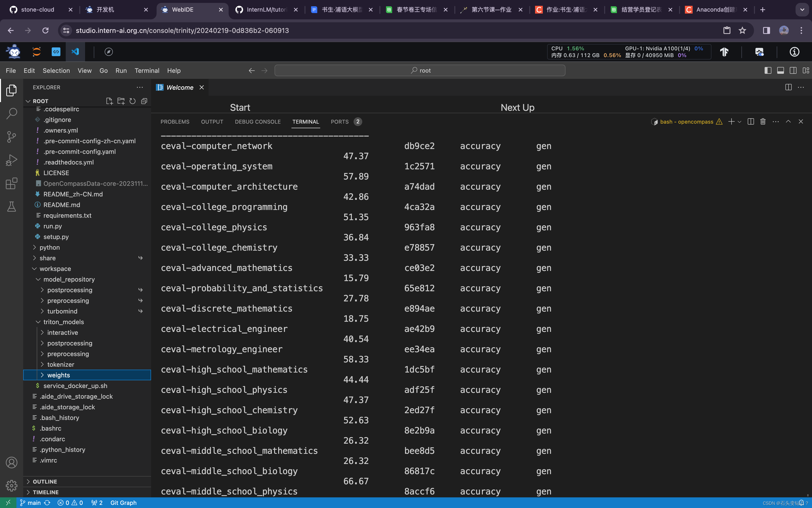The width and height of the screenshot is (812, 508).
Task: Open run.py in Explorer
Action: pyautogui.click(x=52, y=226)
